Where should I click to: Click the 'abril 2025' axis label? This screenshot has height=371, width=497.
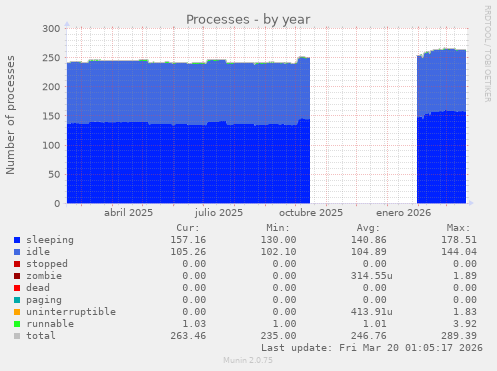pos(128,213)
